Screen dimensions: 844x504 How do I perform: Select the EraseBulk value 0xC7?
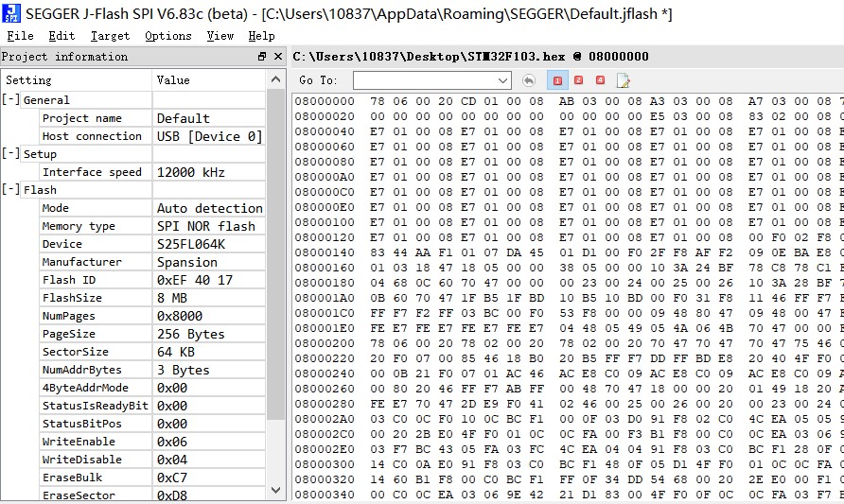(171, 478)
